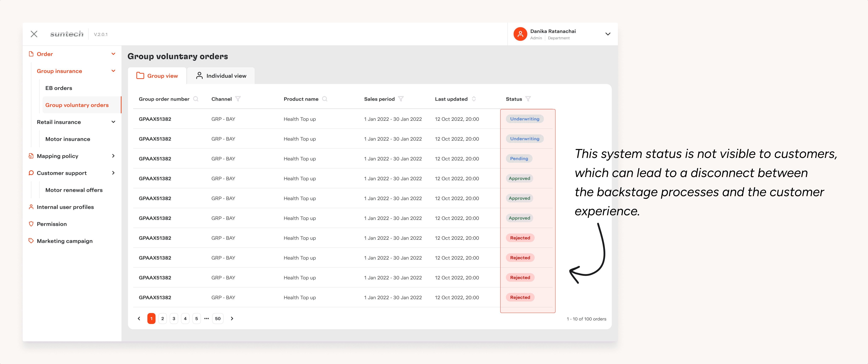Close the sidebar with the X icon
This screenshot has height=364, width=868.
point(34,34)
